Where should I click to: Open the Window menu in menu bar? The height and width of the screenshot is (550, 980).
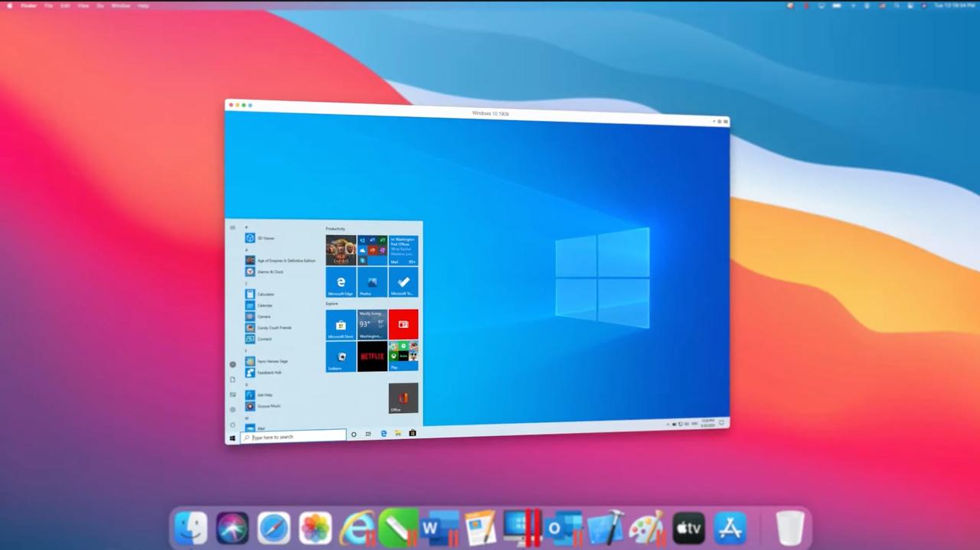[121, 5]
